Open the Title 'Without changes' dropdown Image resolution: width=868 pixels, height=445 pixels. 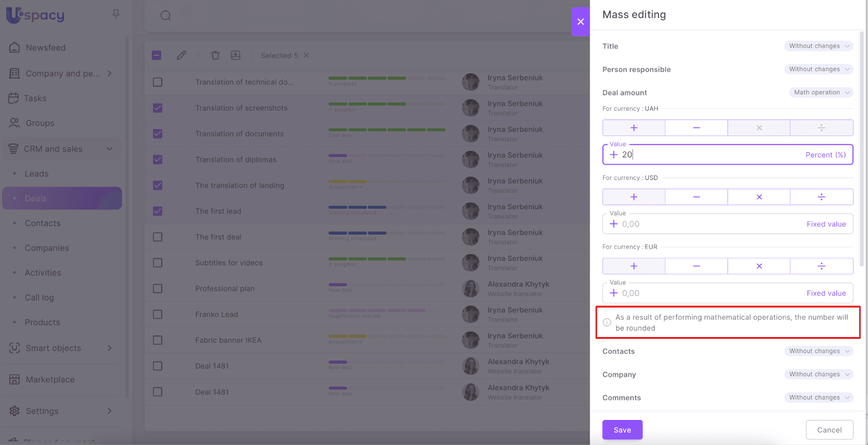pos(818,46)
